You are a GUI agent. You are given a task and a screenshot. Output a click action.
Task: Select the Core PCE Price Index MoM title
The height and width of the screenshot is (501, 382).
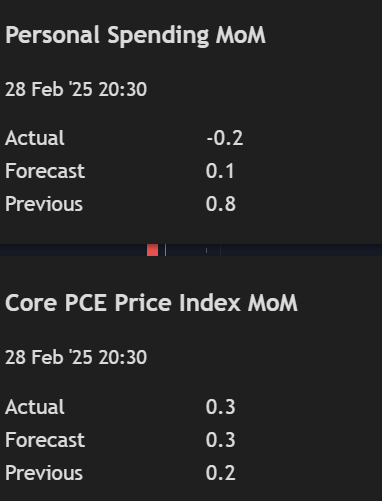click(151, 303)
